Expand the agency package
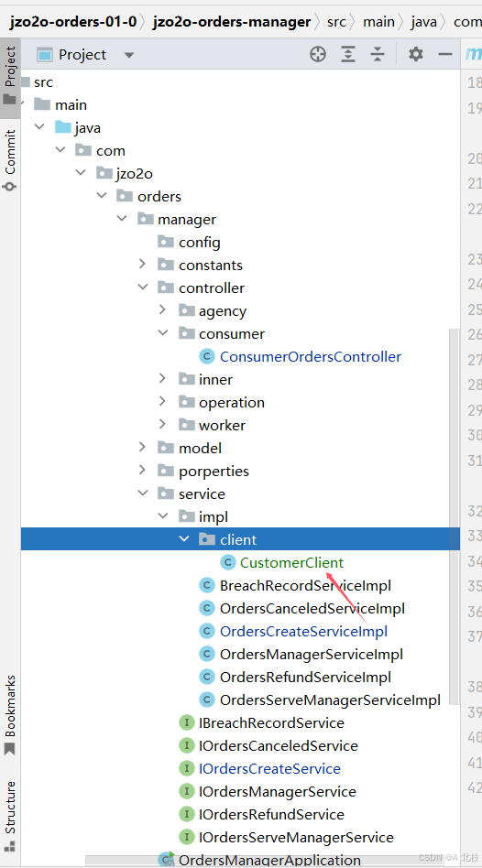The width and height of the screenshot is (482, 868). point(163,309)
